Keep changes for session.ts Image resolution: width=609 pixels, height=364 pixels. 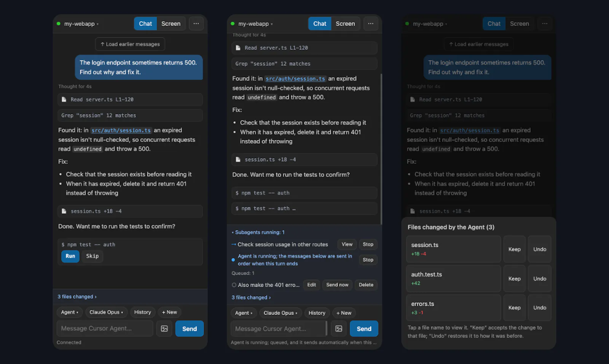[x=515, y=249]
